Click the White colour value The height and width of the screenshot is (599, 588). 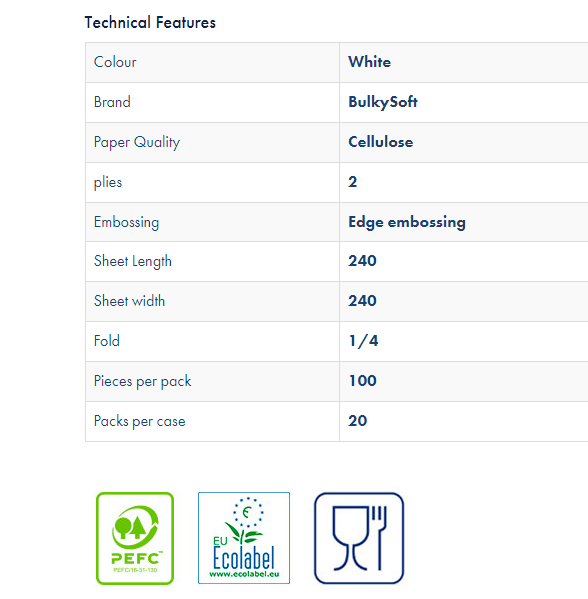point(369,62)
